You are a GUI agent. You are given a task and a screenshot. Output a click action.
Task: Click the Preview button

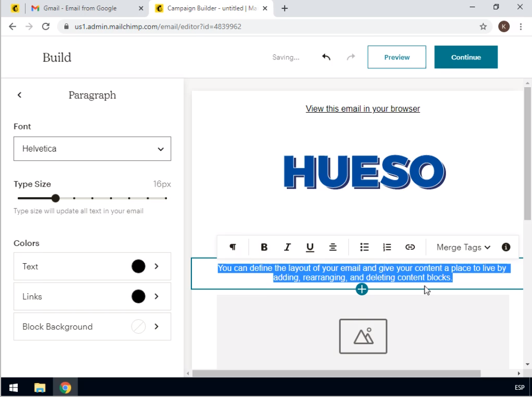[x=397, y=57]
